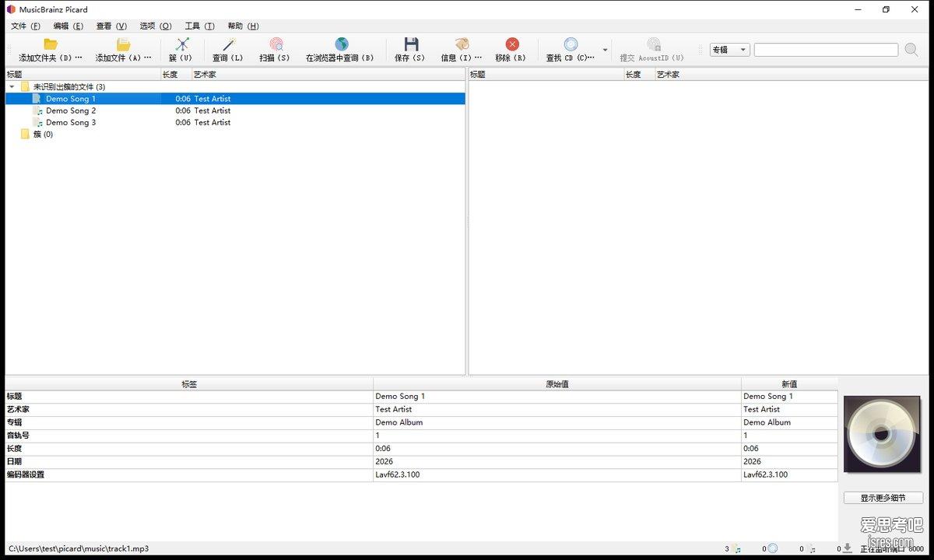This screenshot has height=560, width=934.
Task: Click the listening port 8000 status text
Action: (x=892, y=549)
